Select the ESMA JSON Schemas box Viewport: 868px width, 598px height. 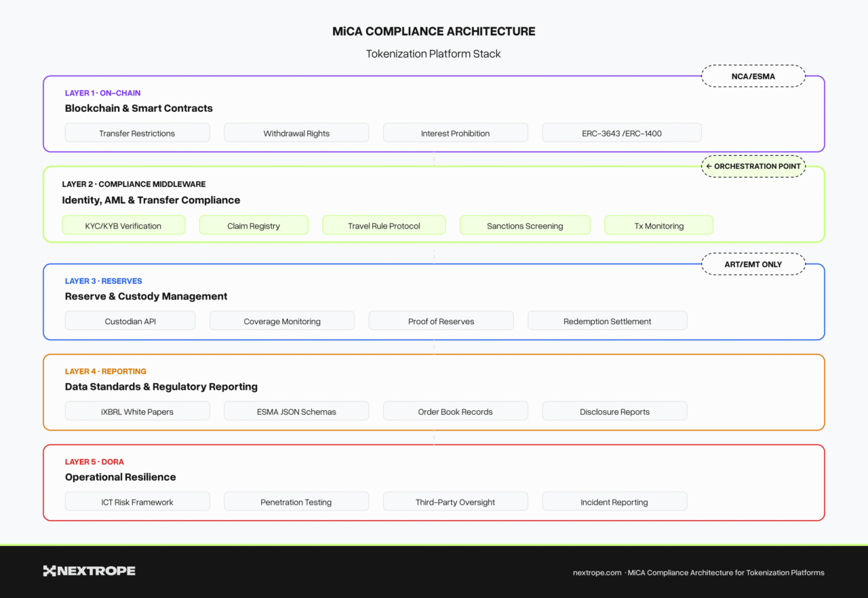tap(296, 412)
